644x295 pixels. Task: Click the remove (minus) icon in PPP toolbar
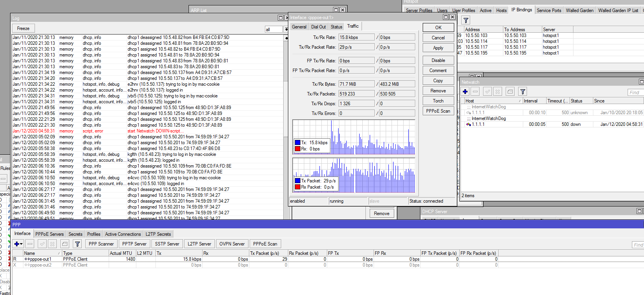(30, 244)
